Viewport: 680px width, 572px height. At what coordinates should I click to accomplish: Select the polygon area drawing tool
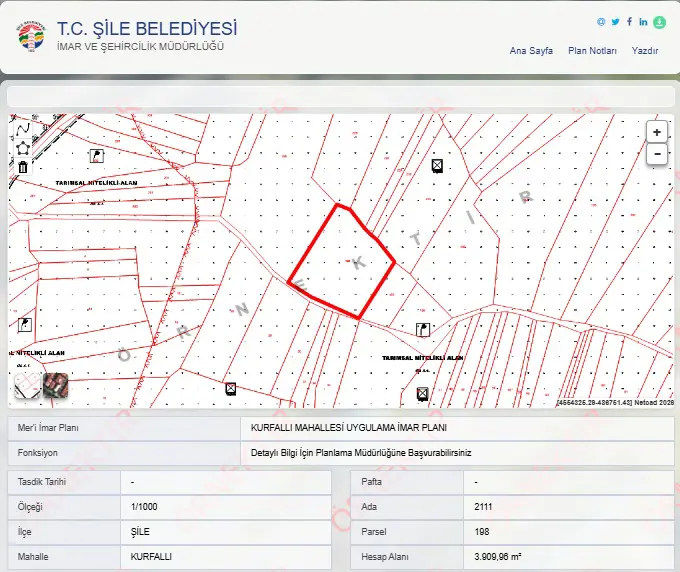(x=23, y=148)
